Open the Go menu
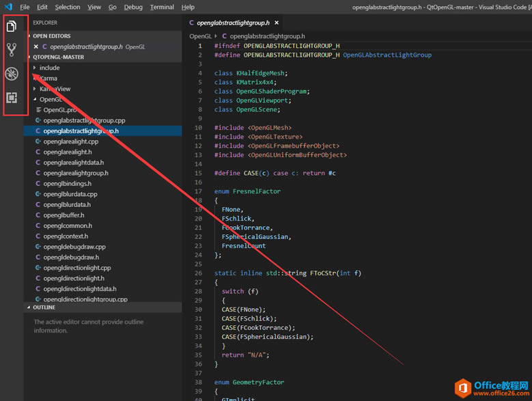532x401 pixels. tap(112, 7)
